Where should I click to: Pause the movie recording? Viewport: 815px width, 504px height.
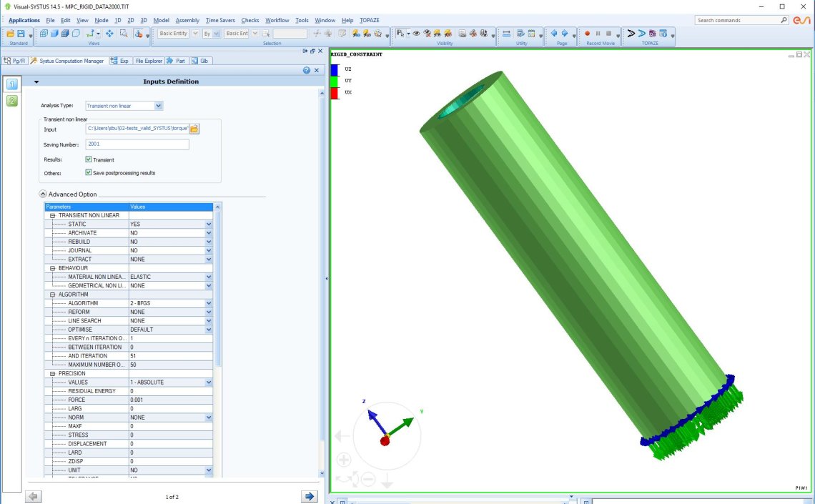[x=598, y=34]
